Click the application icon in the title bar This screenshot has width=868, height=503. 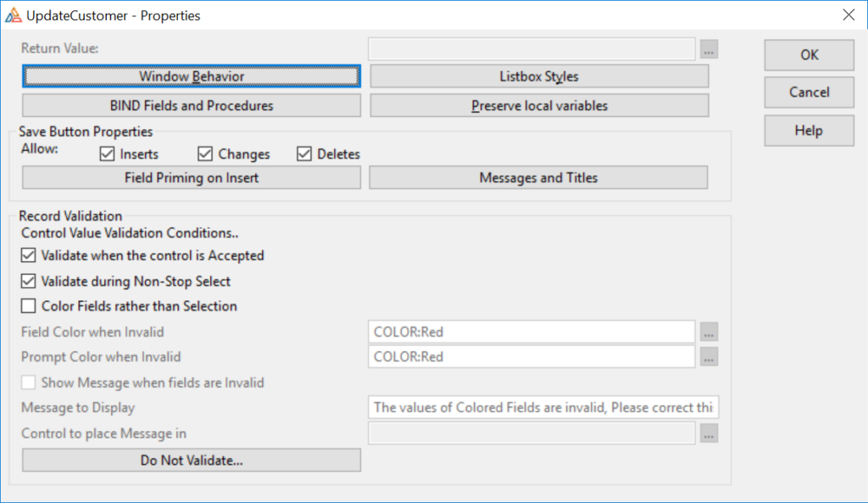tap(14, 14)
